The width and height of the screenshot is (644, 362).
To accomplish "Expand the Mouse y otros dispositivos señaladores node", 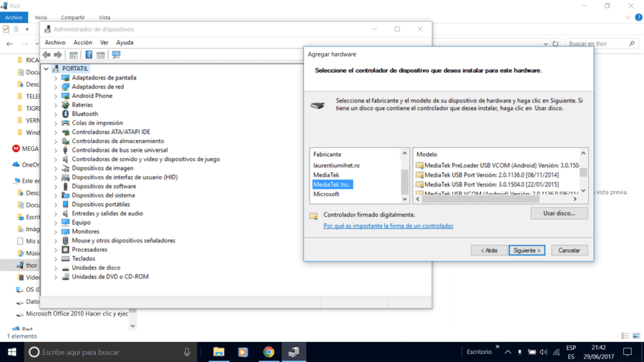I will pyautogui.click(x=56, y=241).
